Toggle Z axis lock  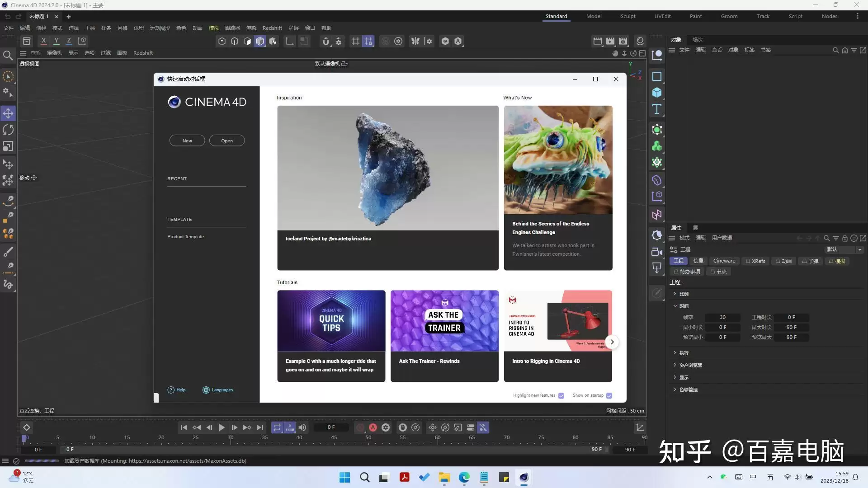[x=69, y=41]
